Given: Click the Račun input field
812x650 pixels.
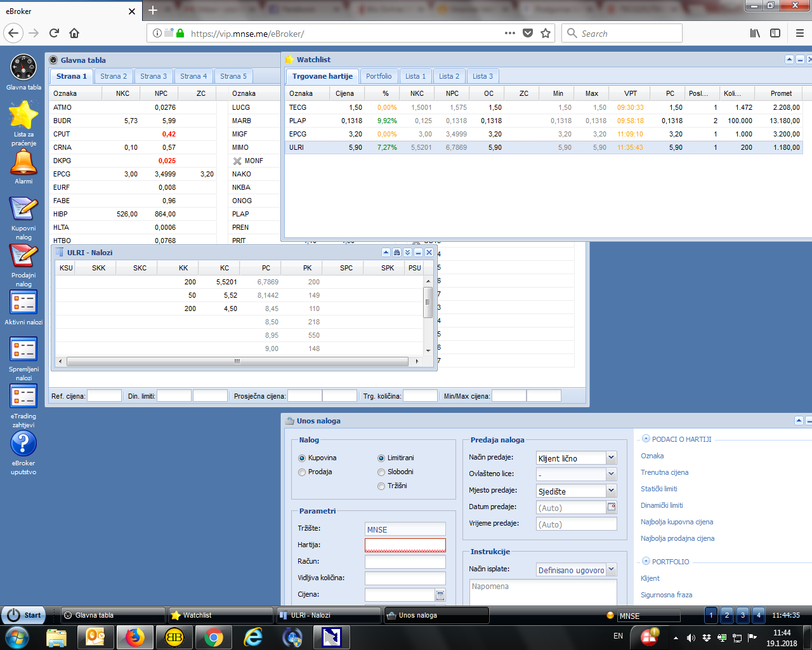Looking at the screenshot, I should click(405, 562).
